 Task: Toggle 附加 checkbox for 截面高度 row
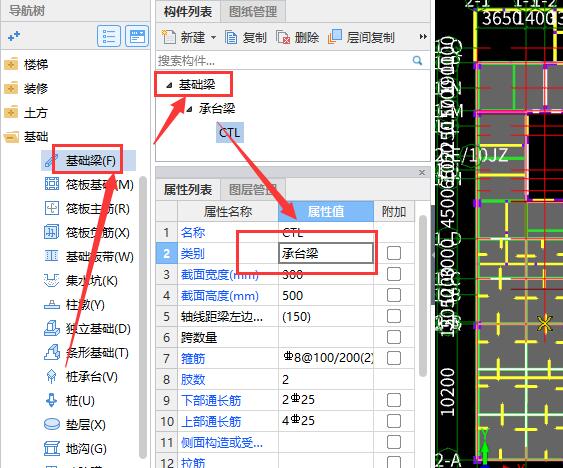[x=394, y=295]
